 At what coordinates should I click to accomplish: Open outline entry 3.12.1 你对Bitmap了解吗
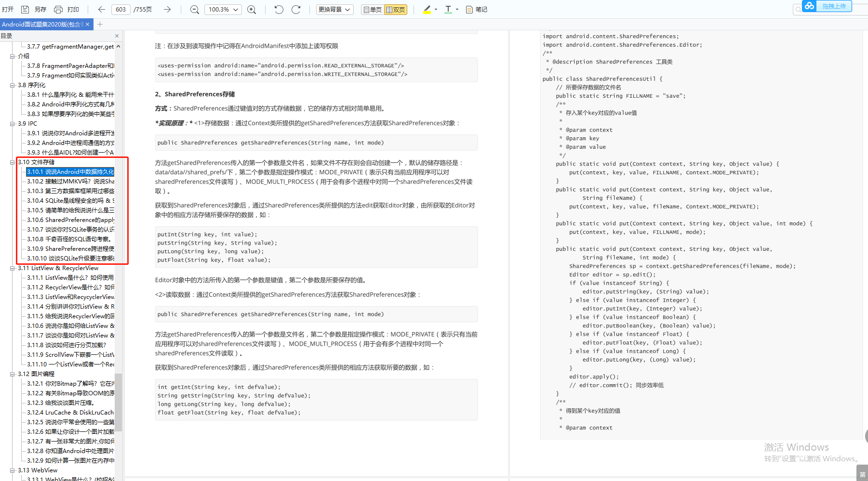70,384
